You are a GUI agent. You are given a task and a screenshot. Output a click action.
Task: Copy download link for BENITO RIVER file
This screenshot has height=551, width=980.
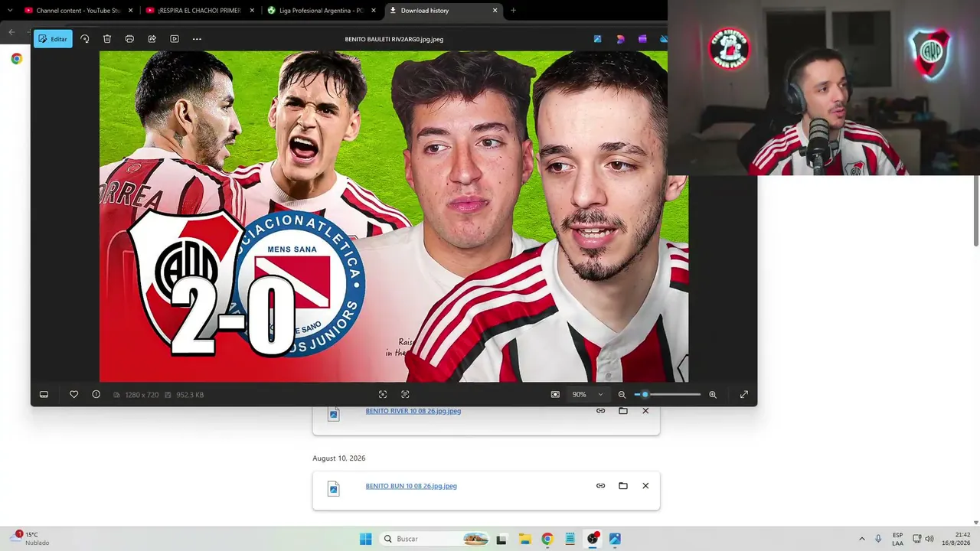click(601, 411)
